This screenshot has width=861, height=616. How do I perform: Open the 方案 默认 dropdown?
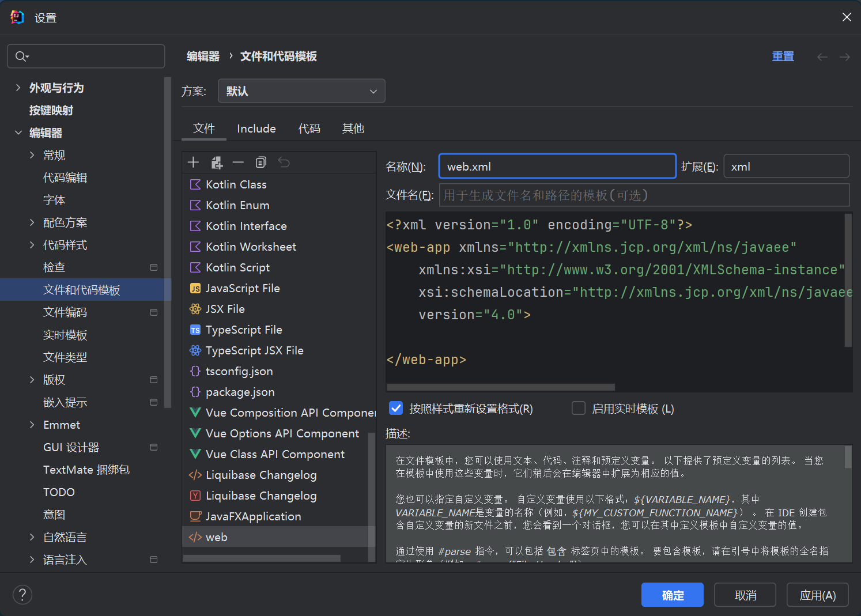click(301, 91)
